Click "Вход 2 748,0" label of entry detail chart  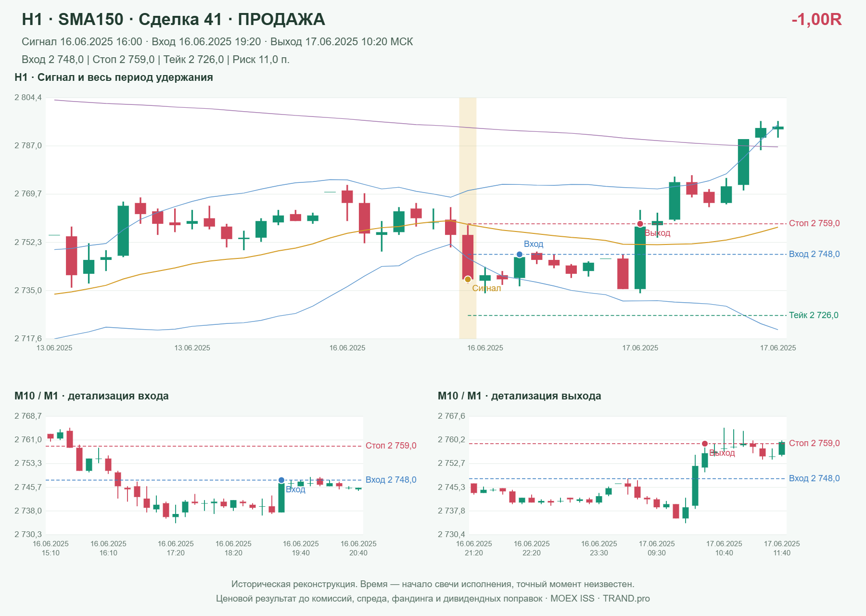tap(391, 480)
